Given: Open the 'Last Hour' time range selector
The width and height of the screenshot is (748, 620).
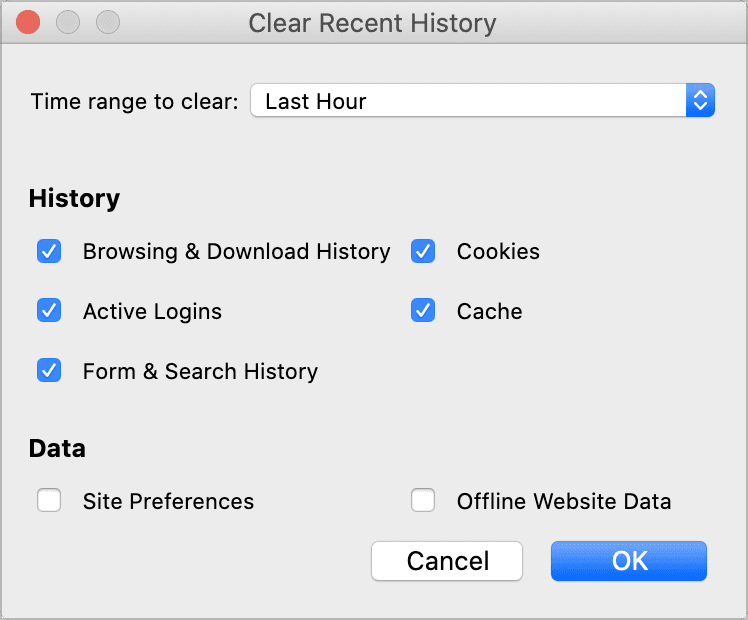Looking at the screenshot, I should 468,101.
